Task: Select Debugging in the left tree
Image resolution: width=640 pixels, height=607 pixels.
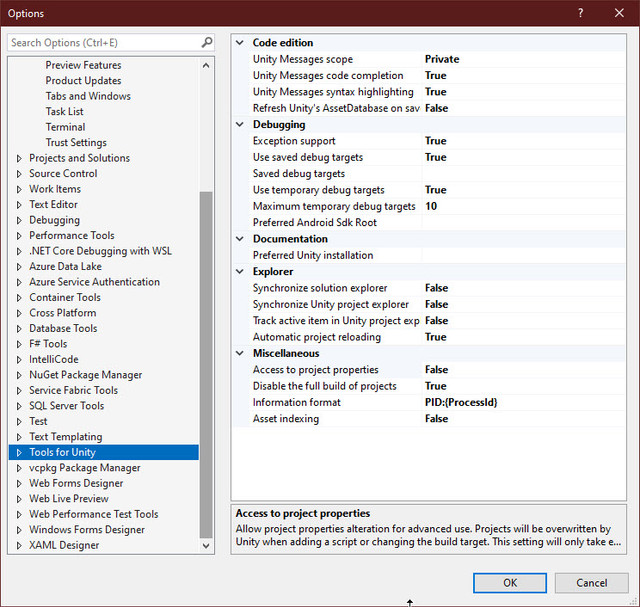Action: point(54,220)
